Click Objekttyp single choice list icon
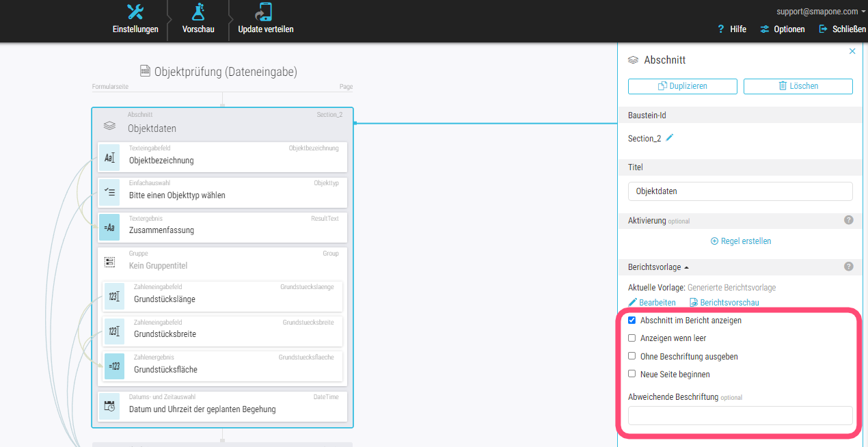 point(109,192)
